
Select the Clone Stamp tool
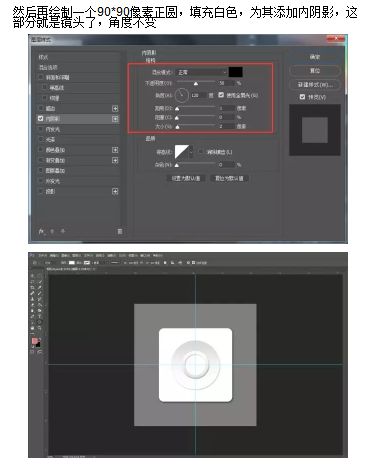coord(32,299)
